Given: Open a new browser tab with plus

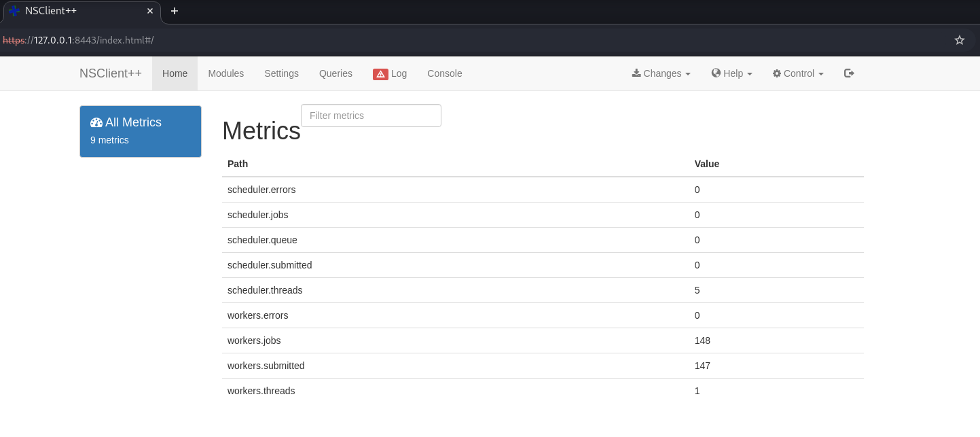Looking at the screenshot, I should tap(175, 11).
